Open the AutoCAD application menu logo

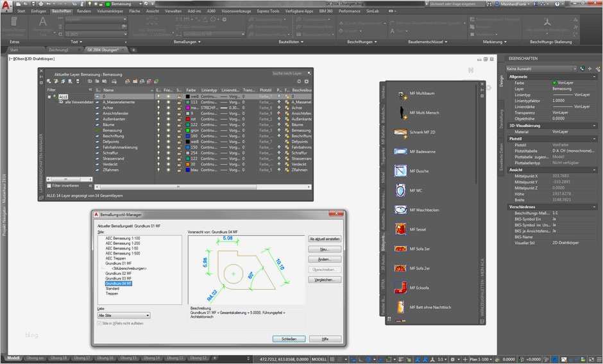[5, 5]
